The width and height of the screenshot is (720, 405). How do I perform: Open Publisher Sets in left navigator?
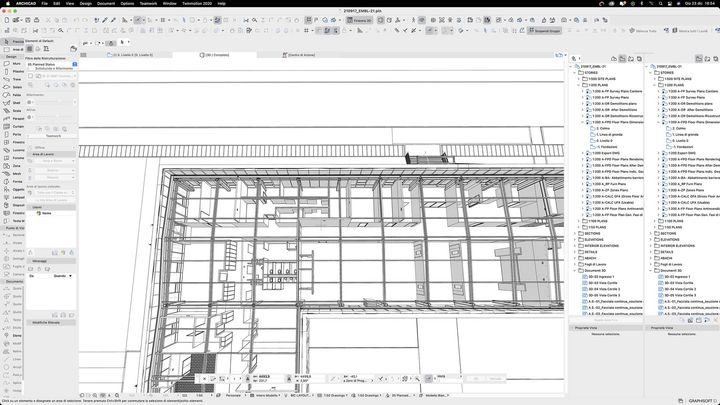(x=639, y=59)
